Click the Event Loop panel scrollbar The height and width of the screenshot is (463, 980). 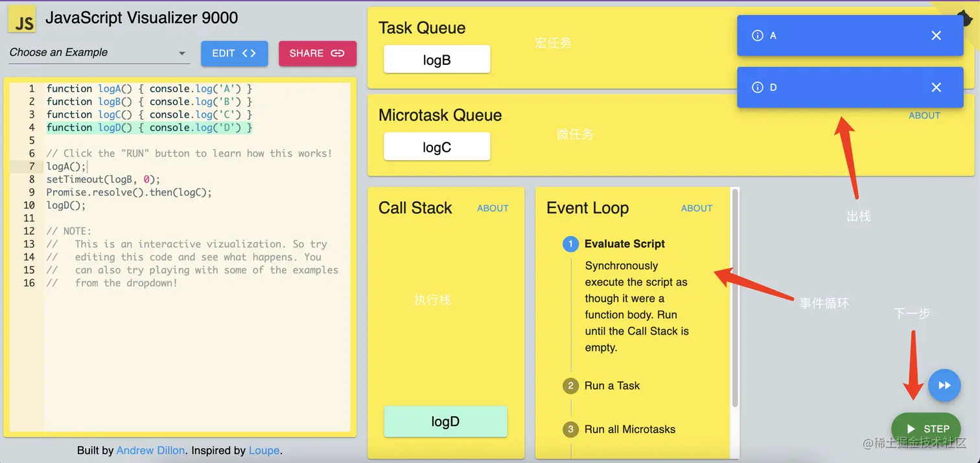[x=735, y=298]
